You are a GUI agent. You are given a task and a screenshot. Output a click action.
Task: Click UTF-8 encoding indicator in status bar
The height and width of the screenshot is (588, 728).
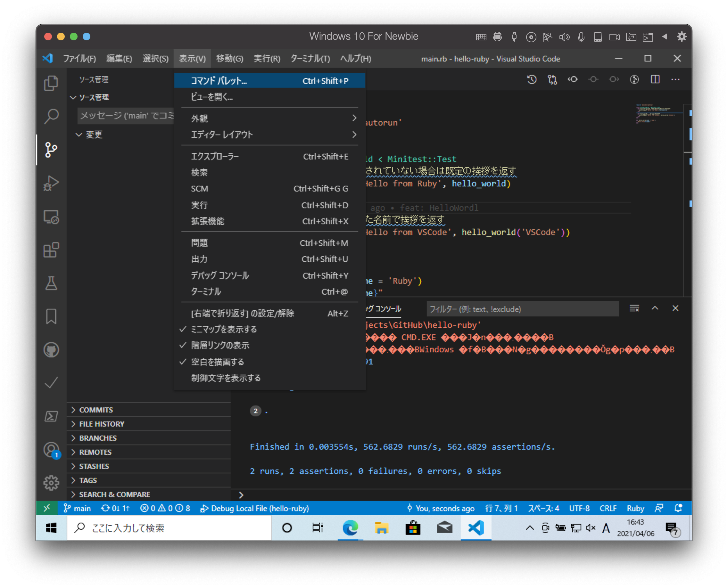click(x=579, y=508)
